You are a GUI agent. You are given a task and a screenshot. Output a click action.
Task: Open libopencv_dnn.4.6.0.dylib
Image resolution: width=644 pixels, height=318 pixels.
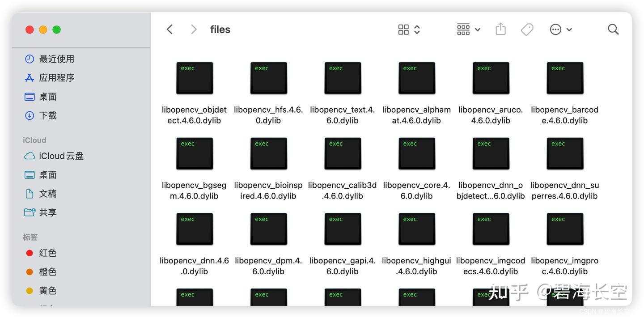tap(194, 229)
